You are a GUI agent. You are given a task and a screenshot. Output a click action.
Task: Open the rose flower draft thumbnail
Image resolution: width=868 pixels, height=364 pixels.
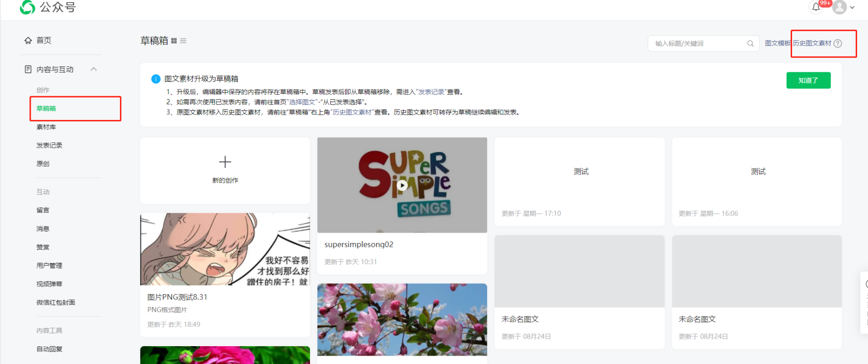225,355
